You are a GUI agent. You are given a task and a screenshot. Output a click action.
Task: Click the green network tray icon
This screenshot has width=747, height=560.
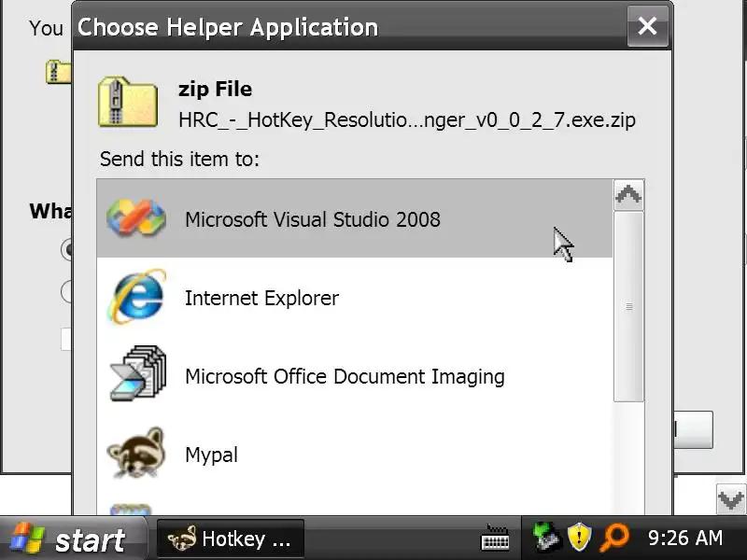546,537
